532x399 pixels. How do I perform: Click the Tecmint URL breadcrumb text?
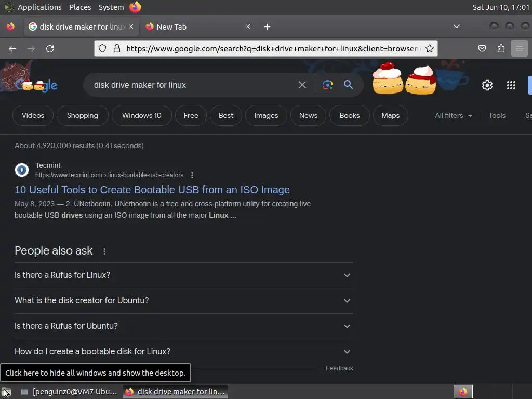[109, 175]
